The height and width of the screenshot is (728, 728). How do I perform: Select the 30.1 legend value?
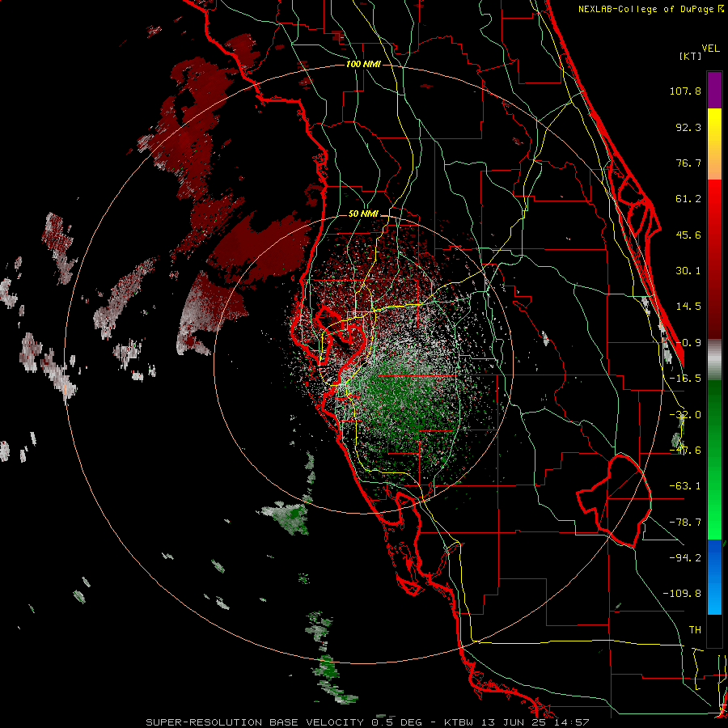[x=688, y=271]
